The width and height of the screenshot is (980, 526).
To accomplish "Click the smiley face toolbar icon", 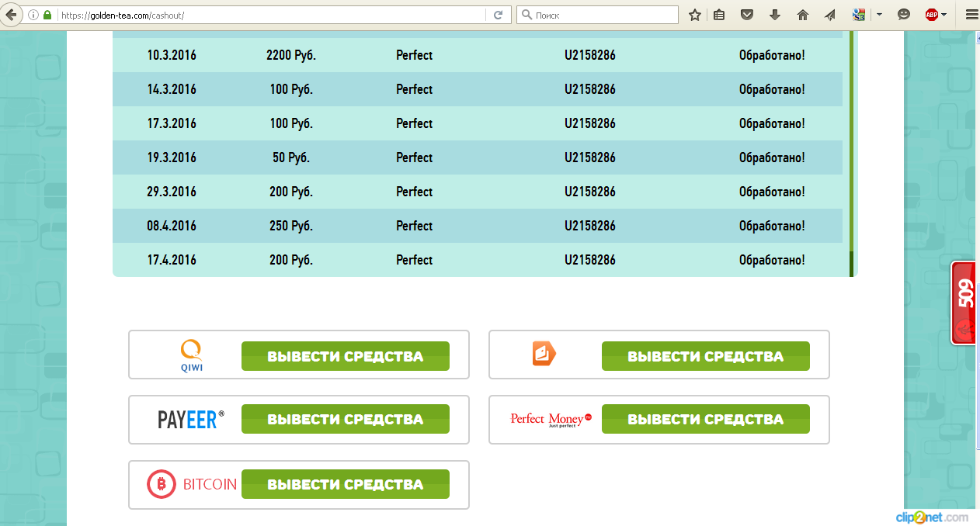I will click(x=904, y=15).
